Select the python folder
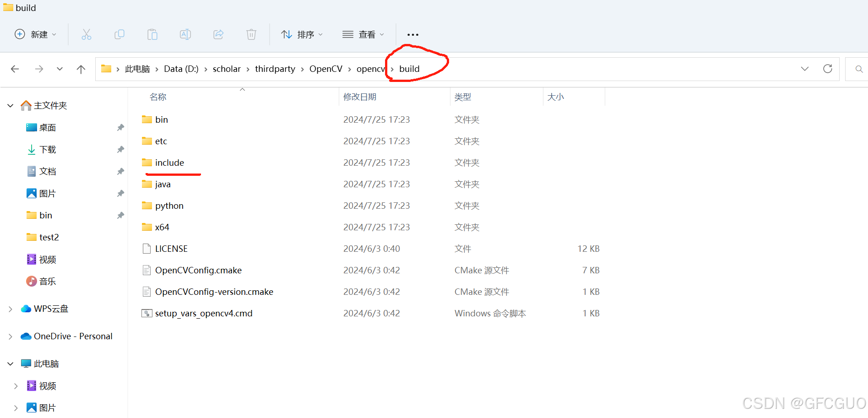The image size is (868, 418). [x=169, y=206]
